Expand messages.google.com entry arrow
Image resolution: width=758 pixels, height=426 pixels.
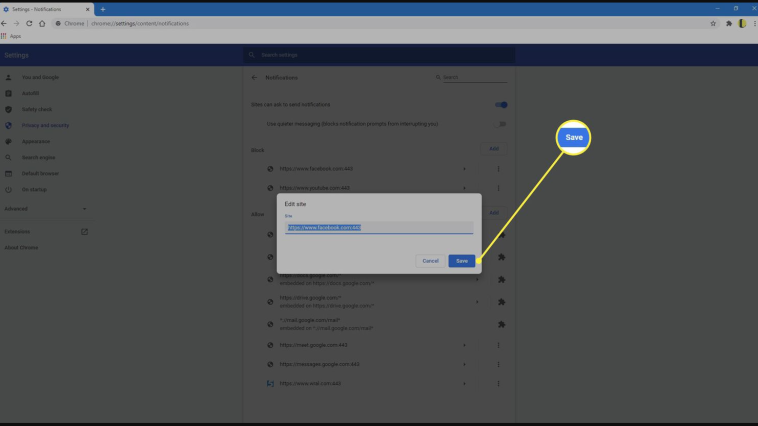click(x=464, y=364)
